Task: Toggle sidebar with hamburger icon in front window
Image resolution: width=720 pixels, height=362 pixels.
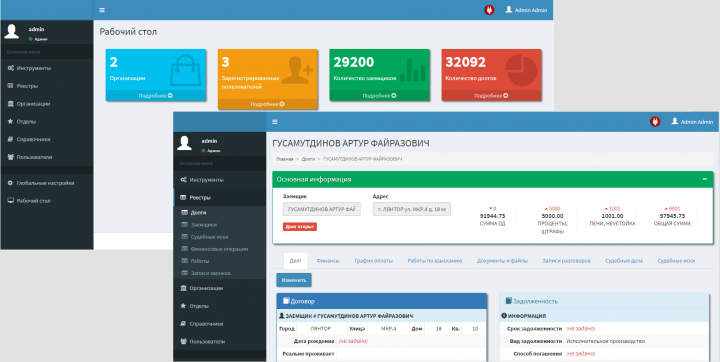Action: (275, 122)
